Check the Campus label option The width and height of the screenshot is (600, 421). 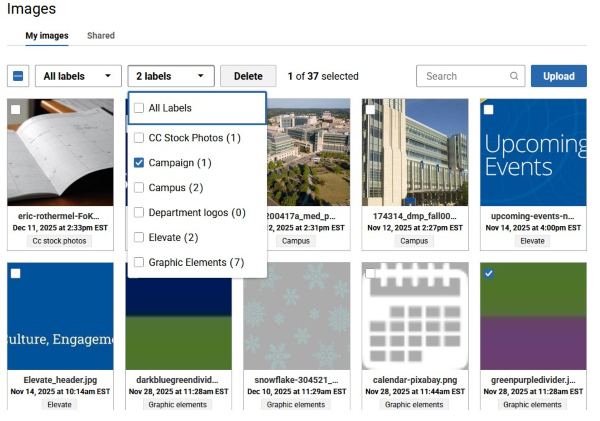click(139, 188)
